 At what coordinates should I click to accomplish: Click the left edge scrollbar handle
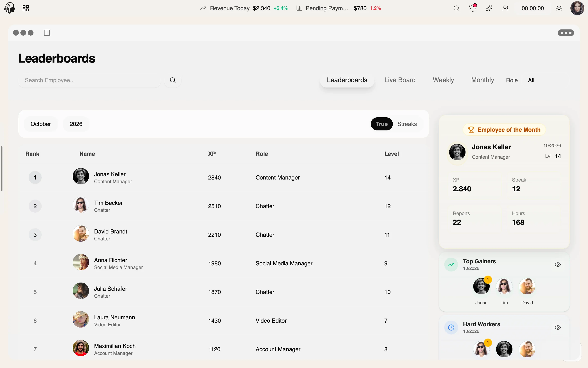click(1, 168)
